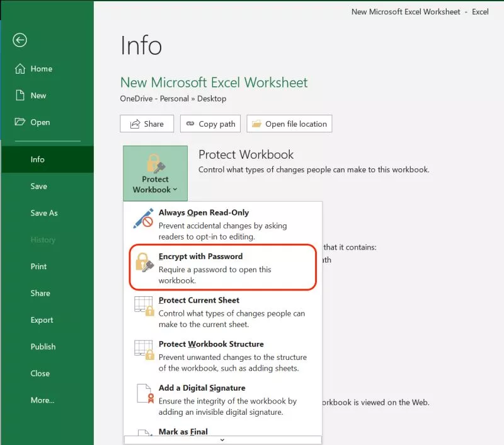Click the Home house icon in sidebar
504x445 pixels.
tap(20, 69)
